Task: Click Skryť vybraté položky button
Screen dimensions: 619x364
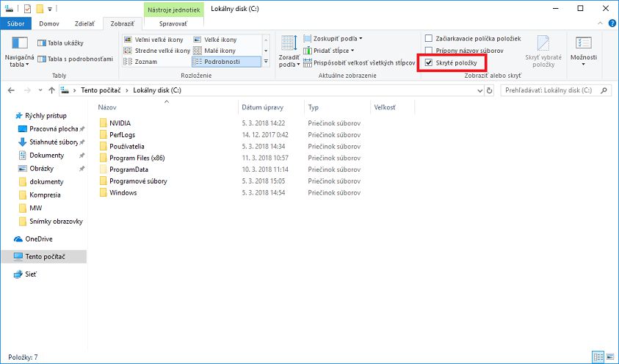Action: click(x=543, y=51)
